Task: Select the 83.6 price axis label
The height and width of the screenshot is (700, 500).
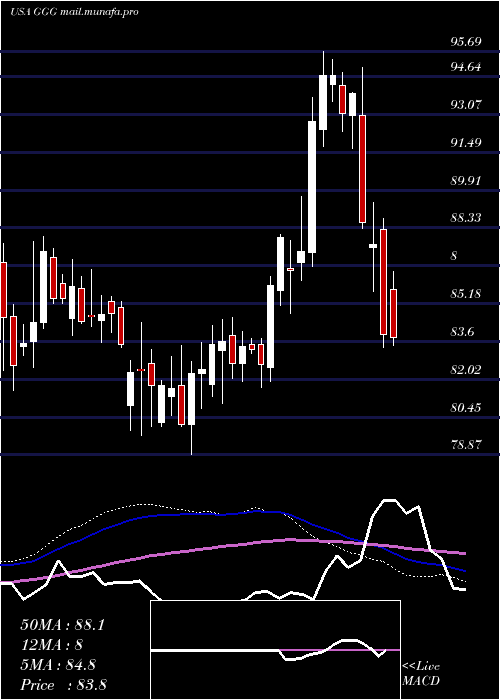Action: (462, 332)
